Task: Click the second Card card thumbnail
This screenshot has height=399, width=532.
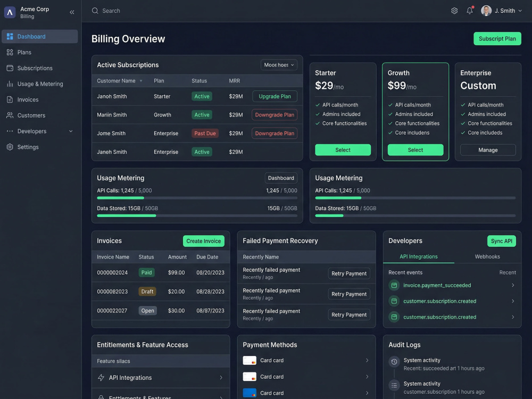Action: 250,377
